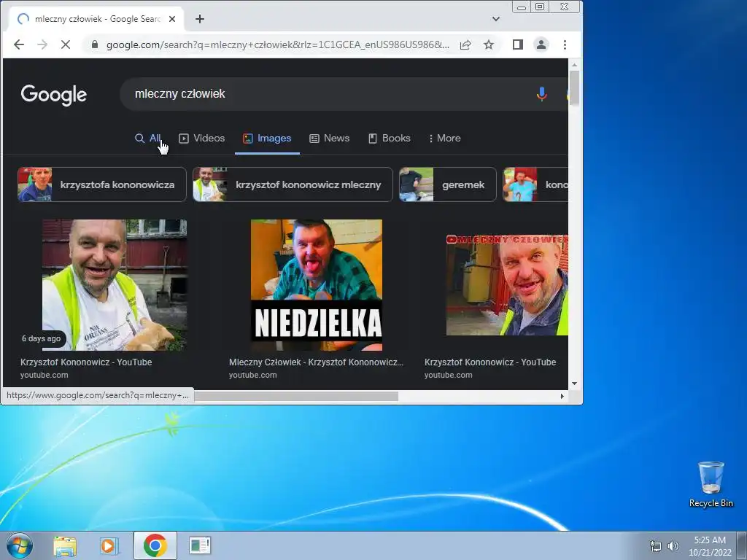Click the address bar URL
Viewport: 747px width, 560px height.
(x=277, y=44)
